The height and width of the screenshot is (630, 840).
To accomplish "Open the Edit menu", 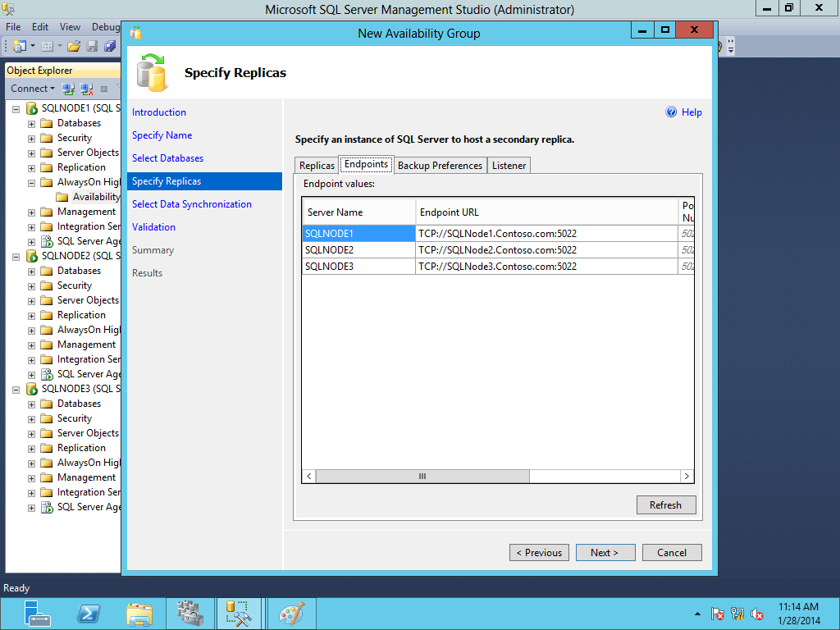I will tap(40, 27).
